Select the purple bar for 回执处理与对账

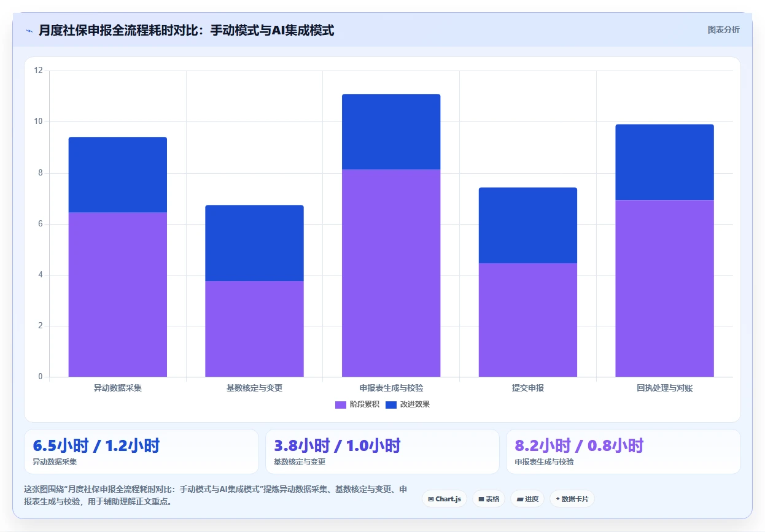pyautogui.click(x=665, y=288)
